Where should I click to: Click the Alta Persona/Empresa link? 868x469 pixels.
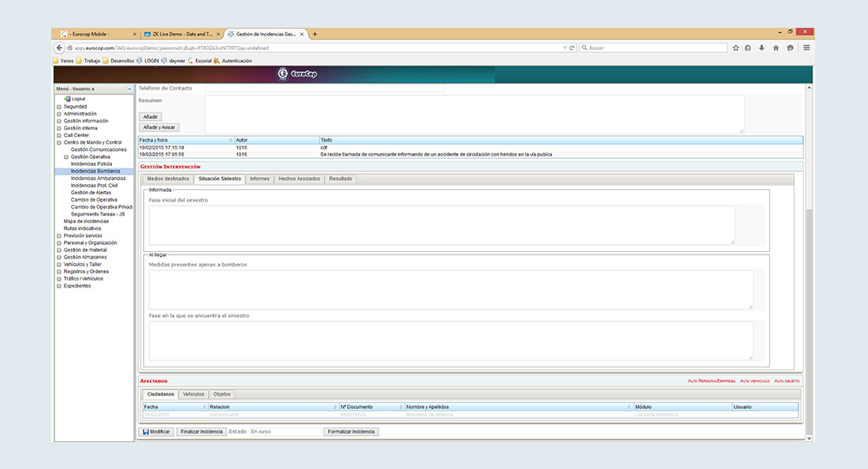click(711, 381)
